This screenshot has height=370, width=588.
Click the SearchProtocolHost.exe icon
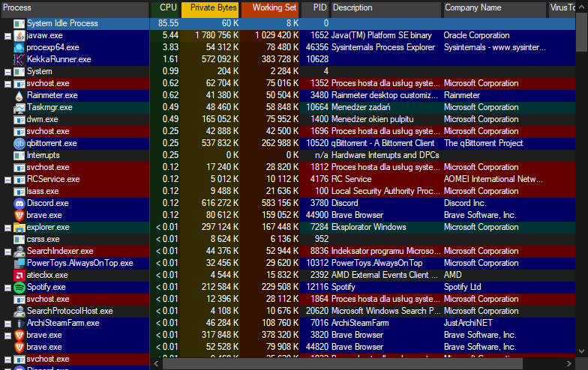coord(19,312)
